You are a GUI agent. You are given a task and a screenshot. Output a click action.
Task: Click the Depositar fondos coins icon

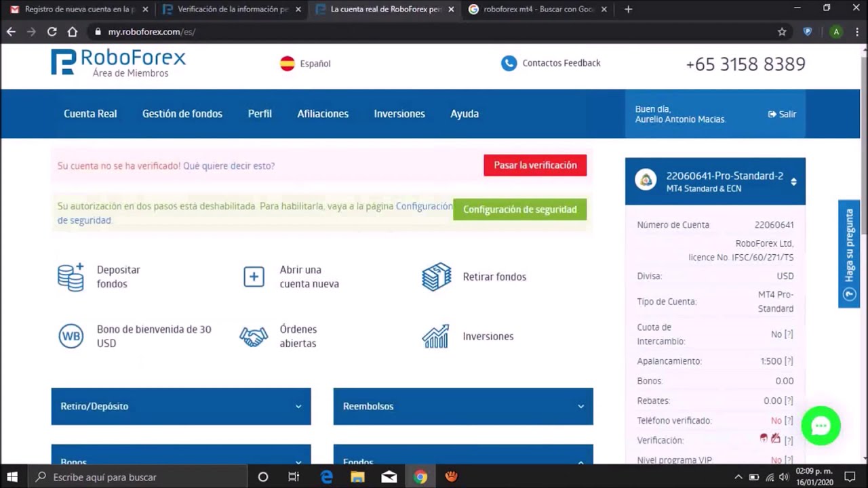click(x=71, y=277)
